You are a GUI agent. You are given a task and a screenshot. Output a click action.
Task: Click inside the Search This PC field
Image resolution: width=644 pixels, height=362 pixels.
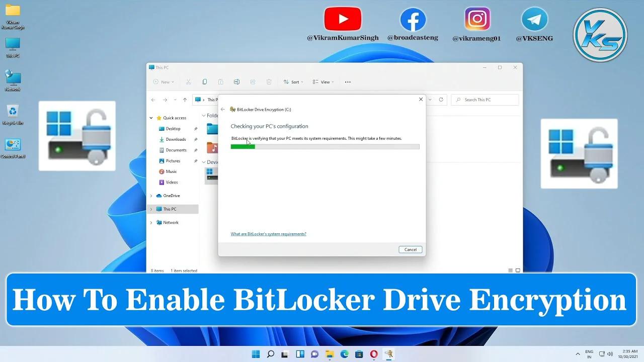click(483, 100)
